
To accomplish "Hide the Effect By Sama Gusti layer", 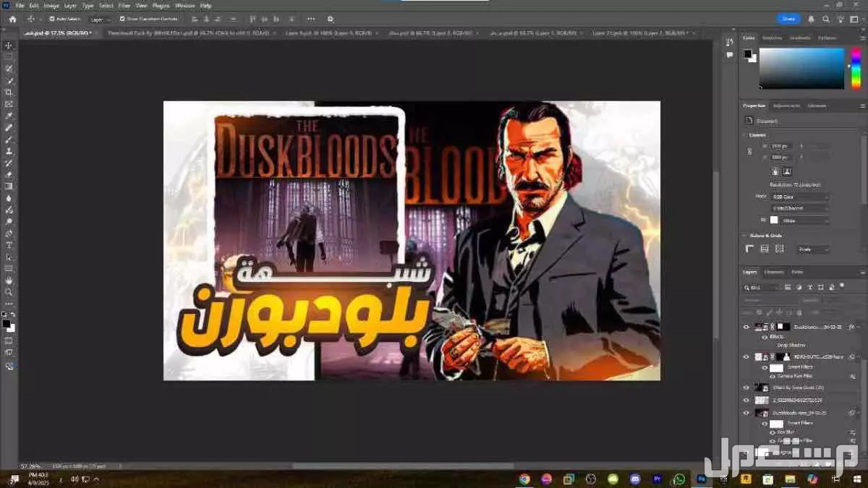I will (746, 388).
